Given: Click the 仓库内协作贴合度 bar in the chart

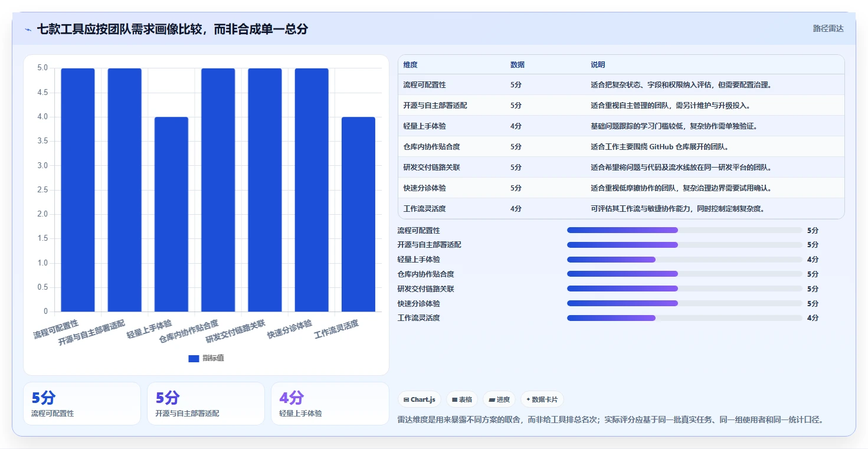Looking at the screenshot, I should 218,190.
